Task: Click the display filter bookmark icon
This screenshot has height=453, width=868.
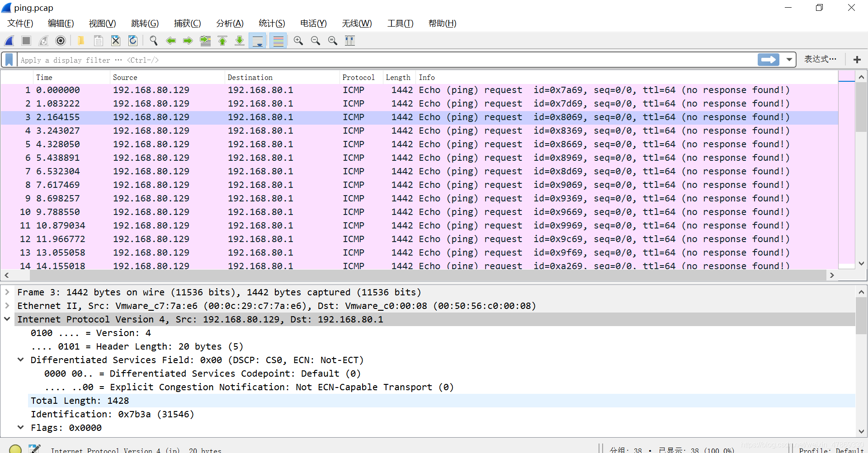Action: click(x=9, y=60)
